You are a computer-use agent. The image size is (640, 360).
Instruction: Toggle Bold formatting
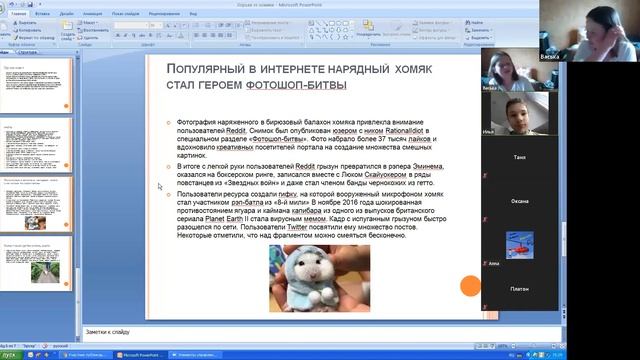(118, 36)
